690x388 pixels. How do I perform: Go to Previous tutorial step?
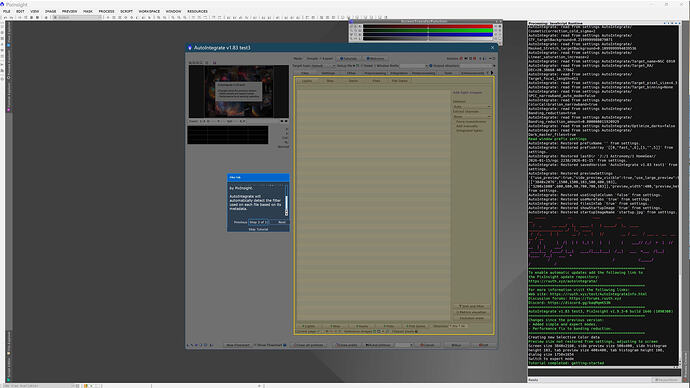240,222
